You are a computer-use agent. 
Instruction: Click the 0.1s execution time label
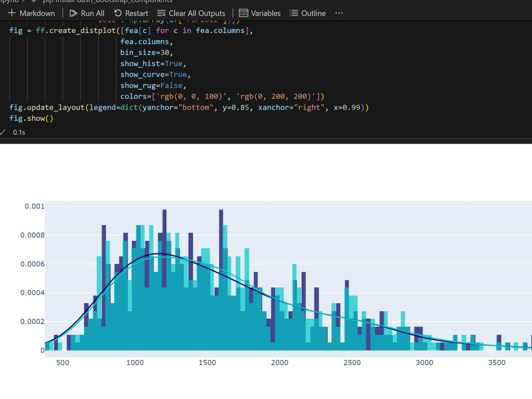(19, 132)
